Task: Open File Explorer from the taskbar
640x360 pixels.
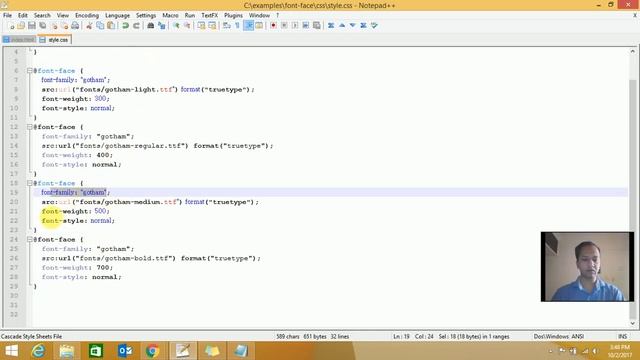Action: tap(67, 351)
